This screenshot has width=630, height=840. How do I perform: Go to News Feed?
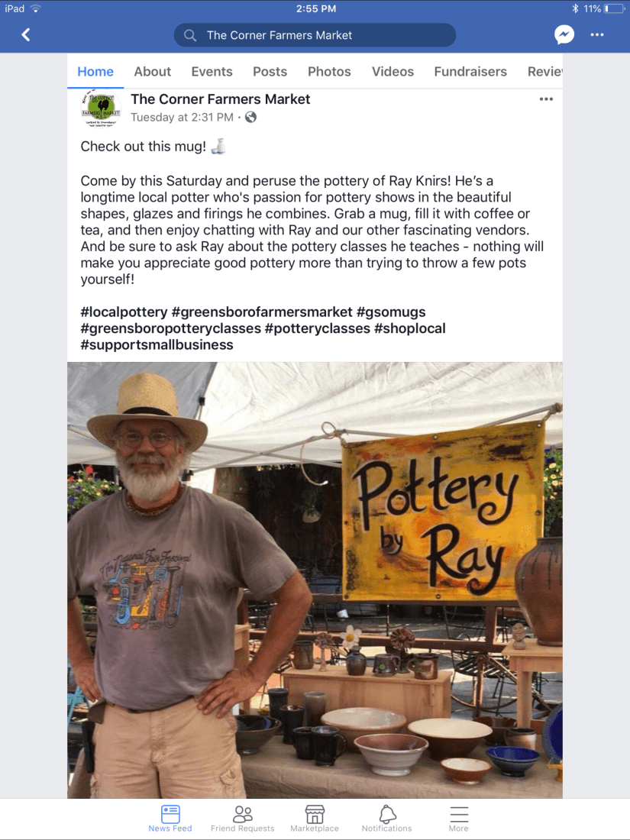tap(170, 819)
